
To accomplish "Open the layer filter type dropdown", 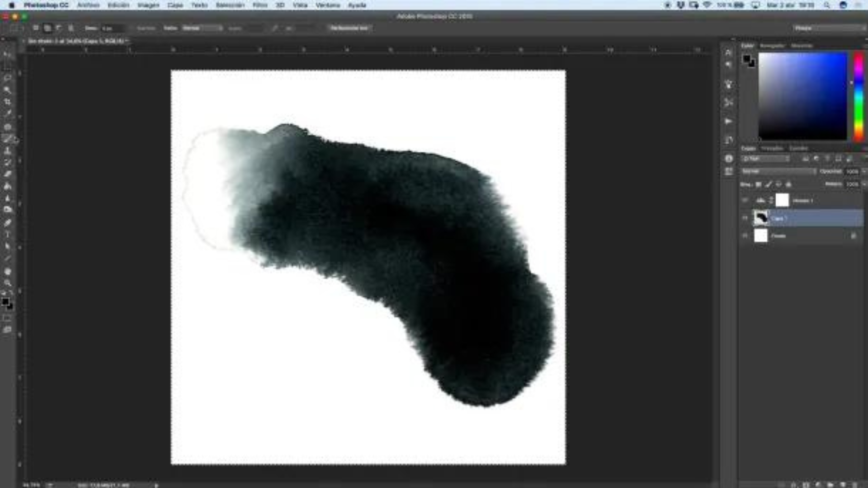I will point(765,159).
